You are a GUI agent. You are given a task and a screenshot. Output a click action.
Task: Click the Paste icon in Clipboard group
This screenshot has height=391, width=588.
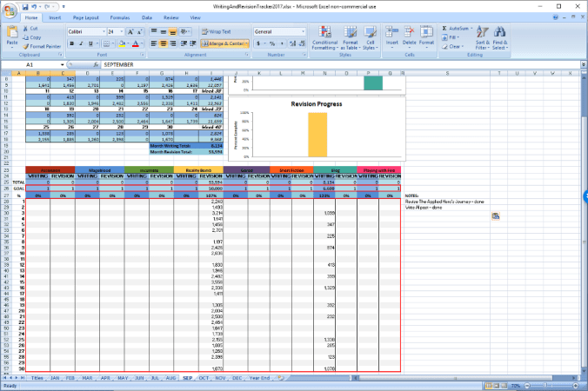(x=12, y=35)
